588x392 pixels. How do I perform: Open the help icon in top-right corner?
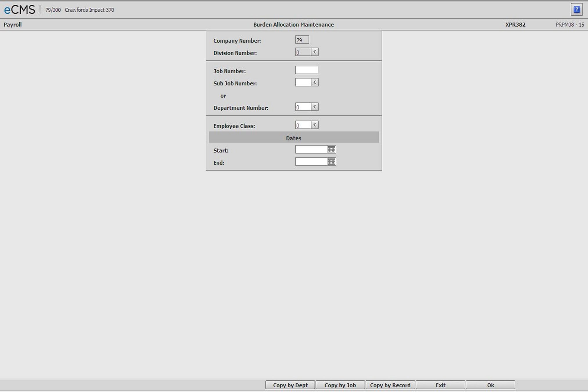coord(576,10)
